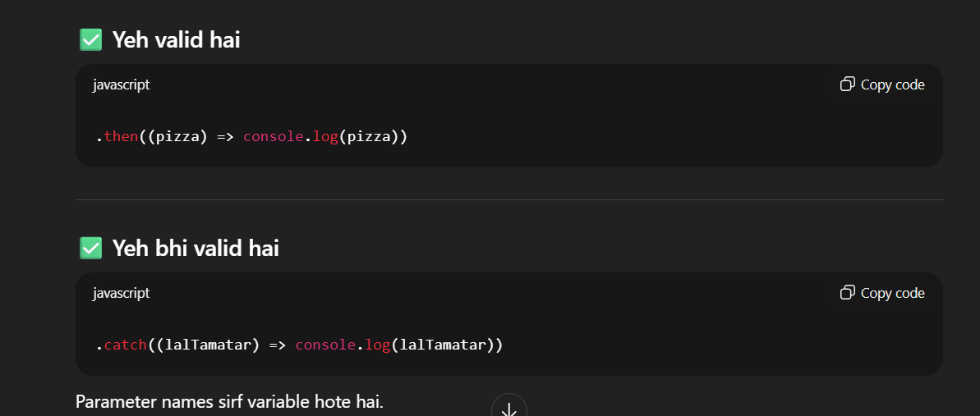This screenshot has width=980, height=416.
Task: Click the horizontal divider between the two sections
Action: [508, 199]
